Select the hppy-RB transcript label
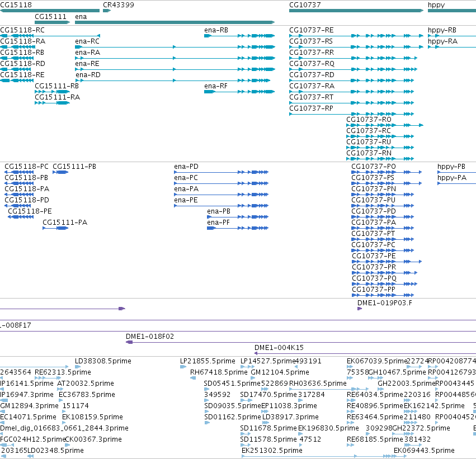This screenshot has height=459, width=476. click(442, 30)
